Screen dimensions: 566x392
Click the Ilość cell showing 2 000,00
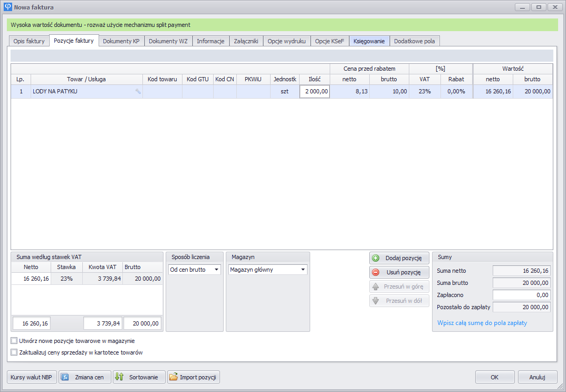pyautogui.click(x=314, y=92)
